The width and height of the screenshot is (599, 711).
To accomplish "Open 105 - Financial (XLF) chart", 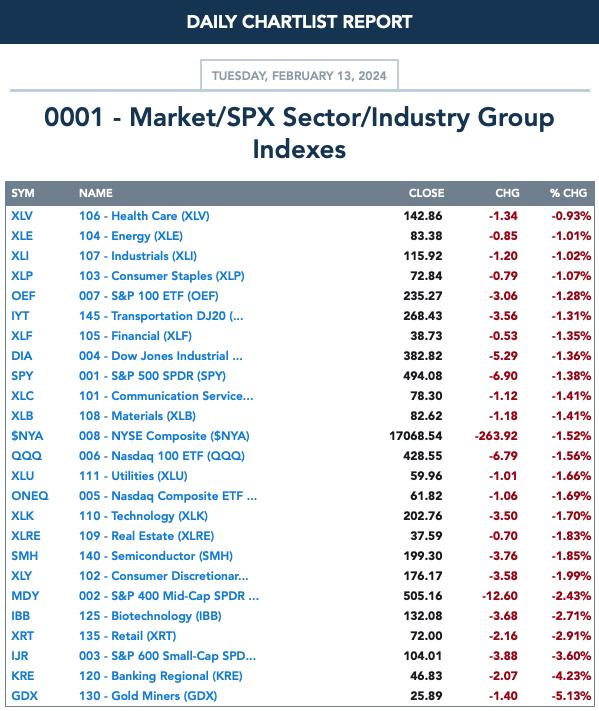I will click(x=135, y=336).
